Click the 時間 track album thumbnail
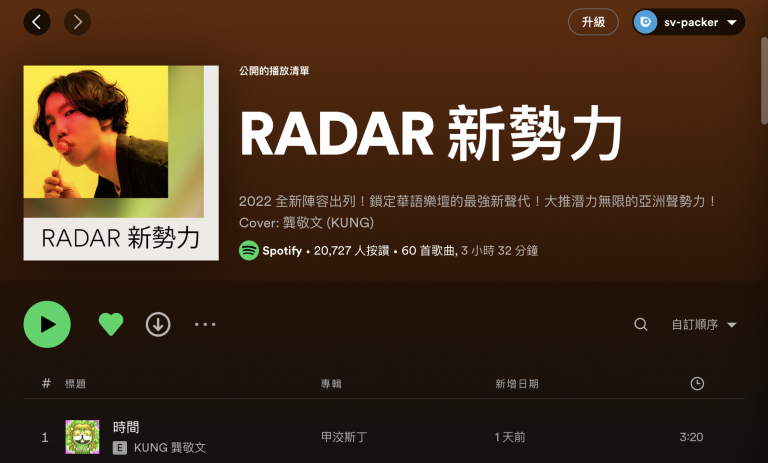 82,437
